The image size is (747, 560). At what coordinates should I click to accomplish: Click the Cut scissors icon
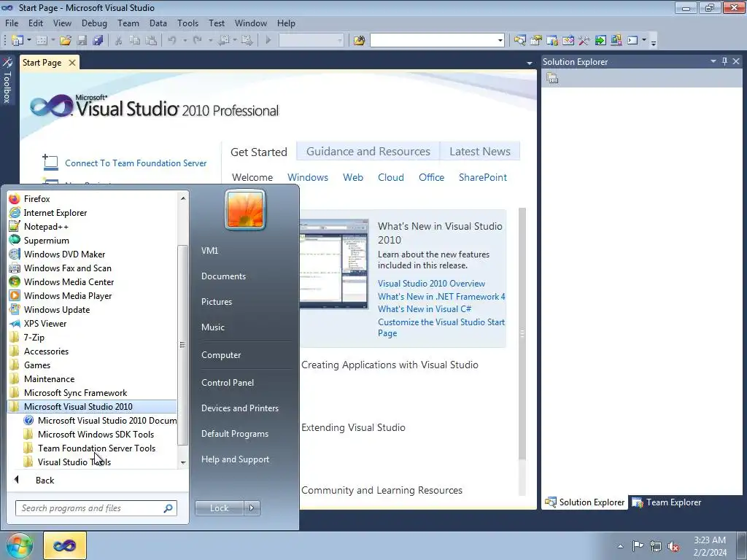(119, 41)
